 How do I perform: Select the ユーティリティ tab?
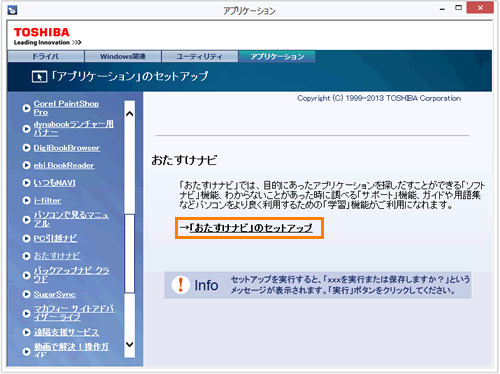pyautogui.click(x=200, y=56)
